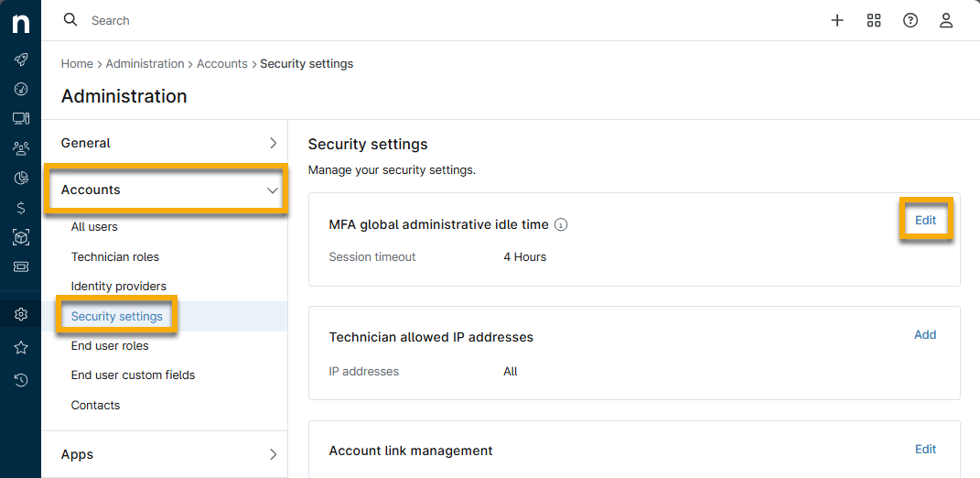
Task: Click the rocket icon in the sidebar
Action: (20, 60)
